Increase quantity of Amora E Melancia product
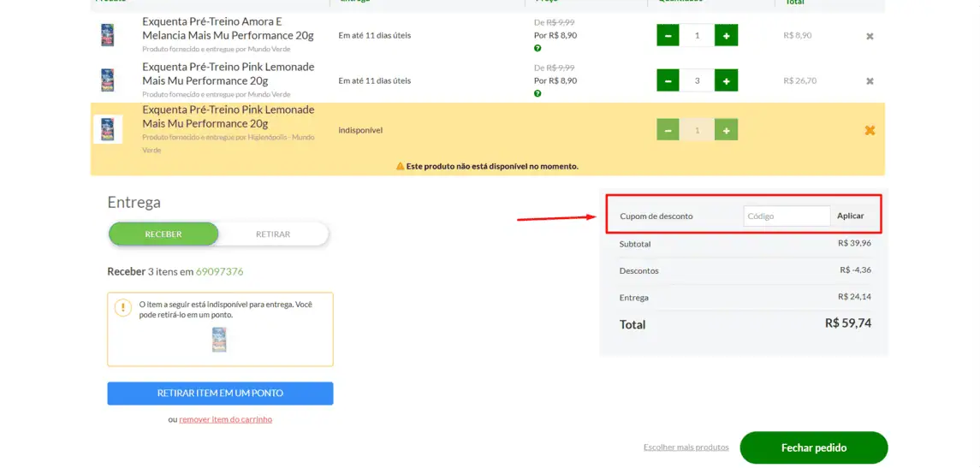This screenshot has width=980, height=468. (x=727, y=36)
